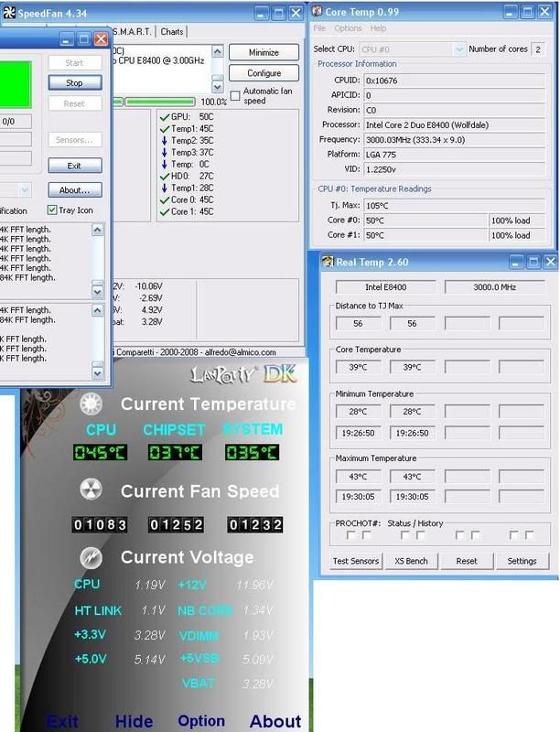560x732 pixels.
Task: Click the Stop button in the stress test window
Action: 75,82
